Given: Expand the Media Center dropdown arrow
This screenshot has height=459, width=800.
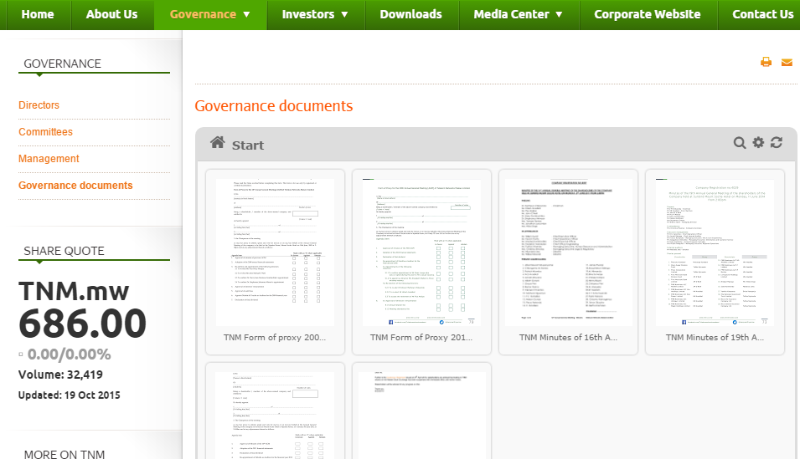Looking at the screenshot, I should point(559,14).
